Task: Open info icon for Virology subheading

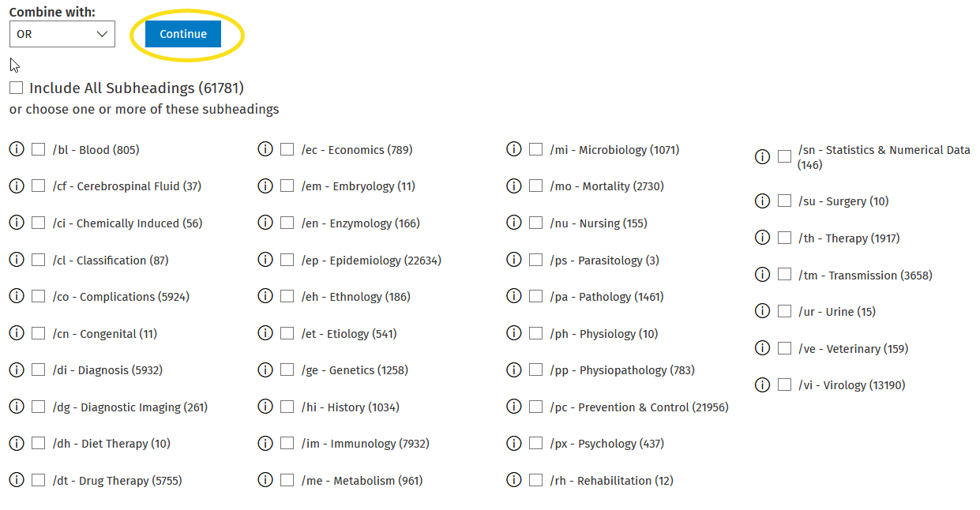Action: click(762, 384)
